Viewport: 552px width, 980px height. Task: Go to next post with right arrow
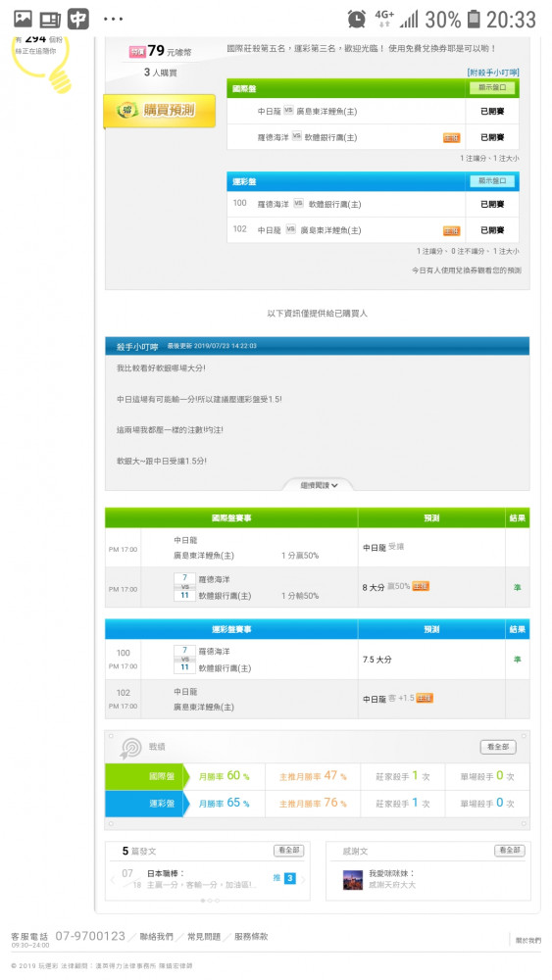(303, 879)
